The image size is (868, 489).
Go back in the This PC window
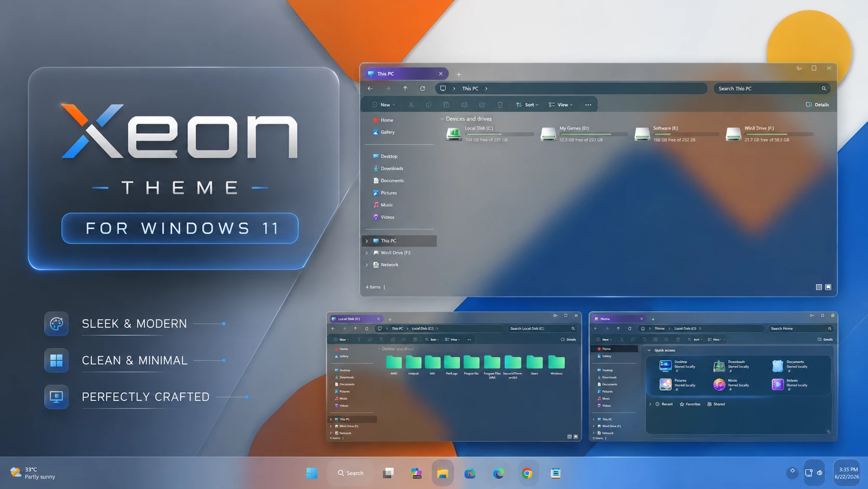pos(370,88)
